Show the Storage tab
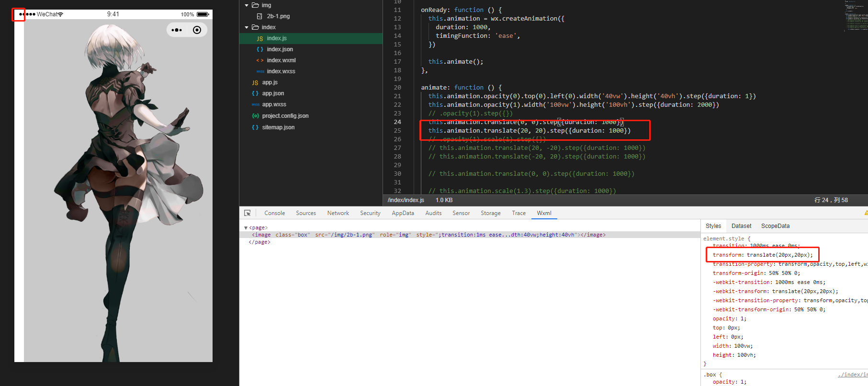The image size is (868, 386). point(491,213)
